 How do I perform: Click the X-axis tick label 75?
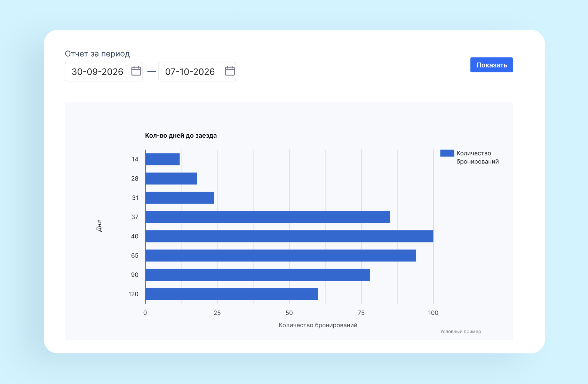[361, 313]
